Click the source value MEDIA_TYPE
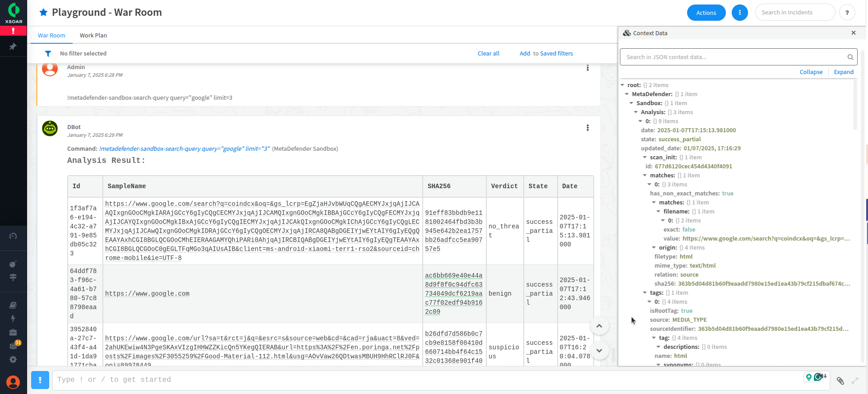Viewport: 868px width, 394px height. click(x=689, y=320)
